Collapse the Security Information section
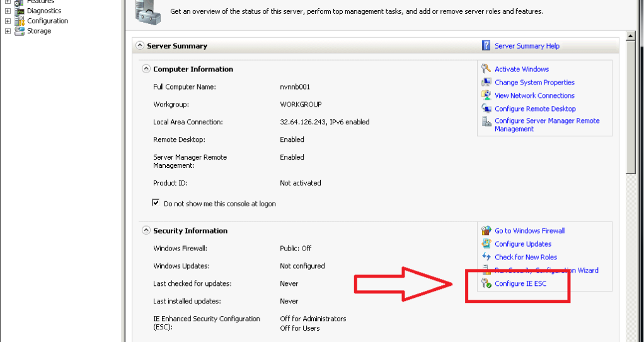Viewport: 644px width, 342px height. 146,231
